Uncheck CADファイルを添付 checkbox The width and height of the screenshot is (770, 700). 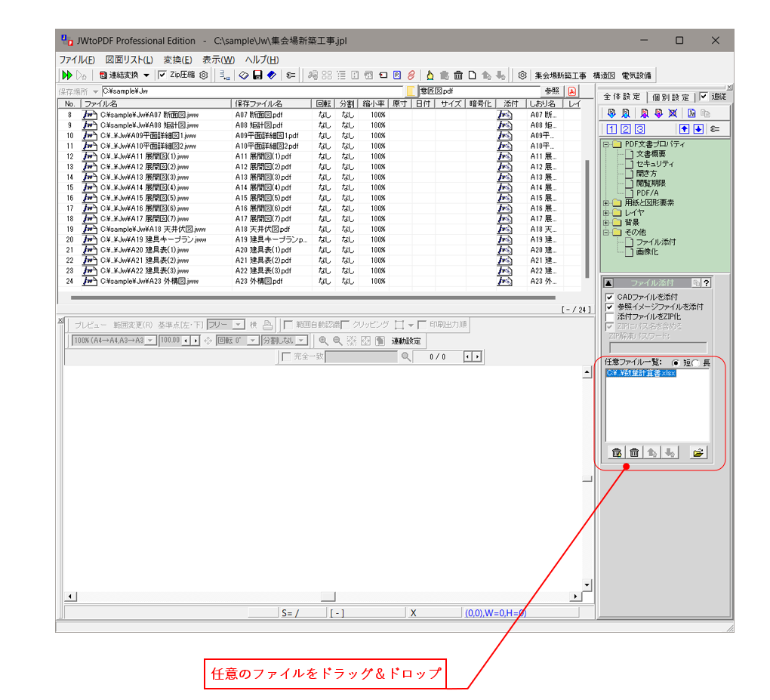[x=610, y=298]
